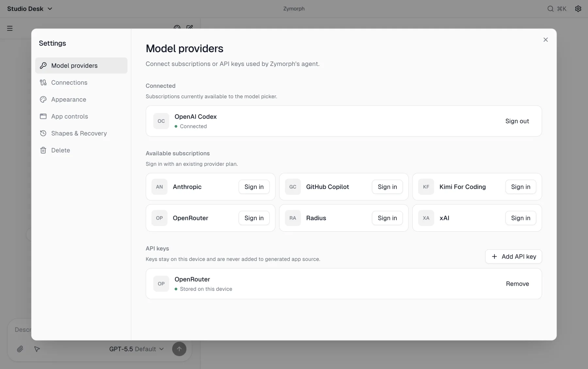Open the Connections settings tab
The height and width of the screenshot is (369, 588).
[x=81, y=83]
